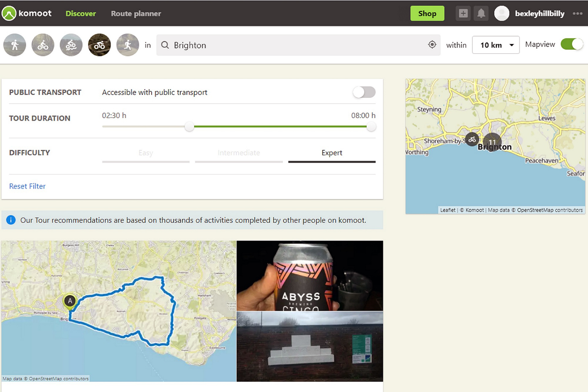The image size is (588, 392).
Task: Select the hiking sport icon
Action: click(x=15, y=45)
